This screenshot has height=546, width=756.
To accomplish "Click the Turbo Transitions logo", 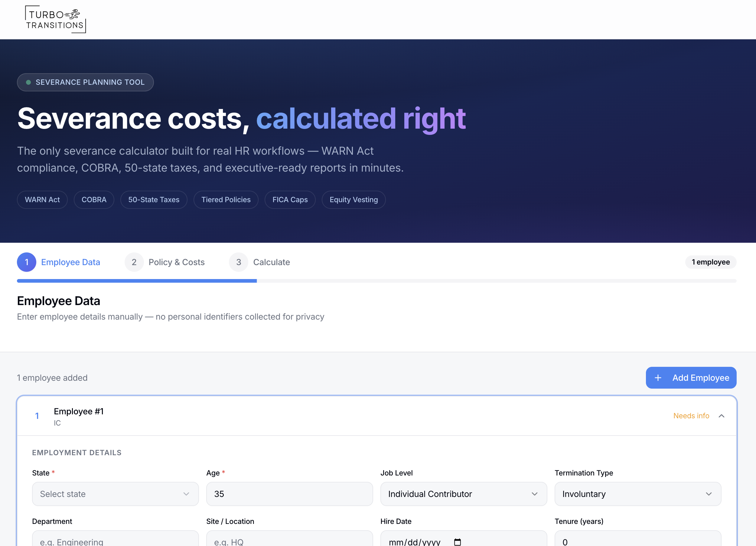I will [55, 19].
